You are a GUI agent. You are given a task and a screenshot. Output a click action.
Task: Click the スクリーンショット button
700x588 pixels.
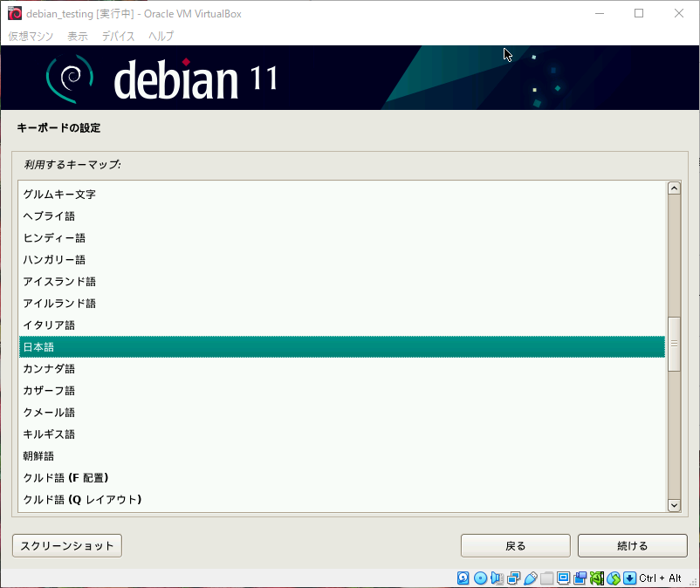[67, 545]
